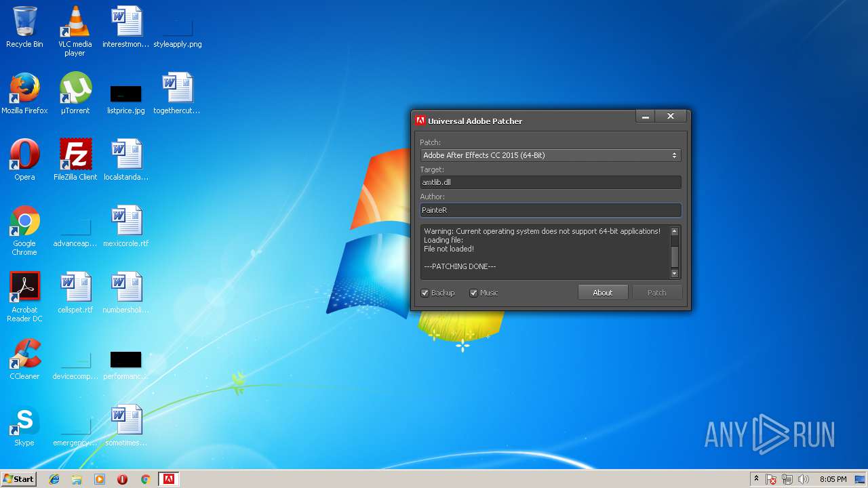Click the patcher log text area

[x=545, y=252]
